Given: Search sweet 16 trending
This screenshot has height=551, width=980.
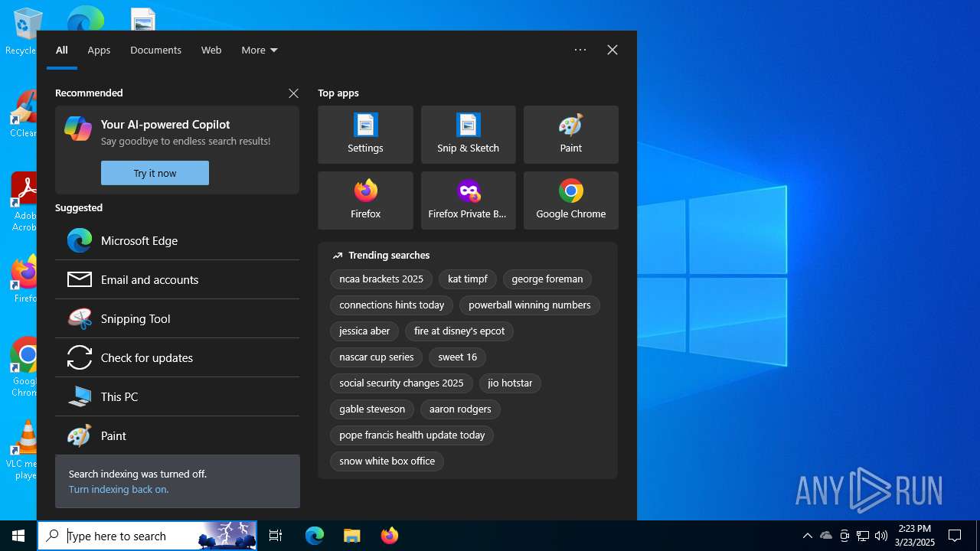Looking at the screenshot, I should click(x=458, y=357).
